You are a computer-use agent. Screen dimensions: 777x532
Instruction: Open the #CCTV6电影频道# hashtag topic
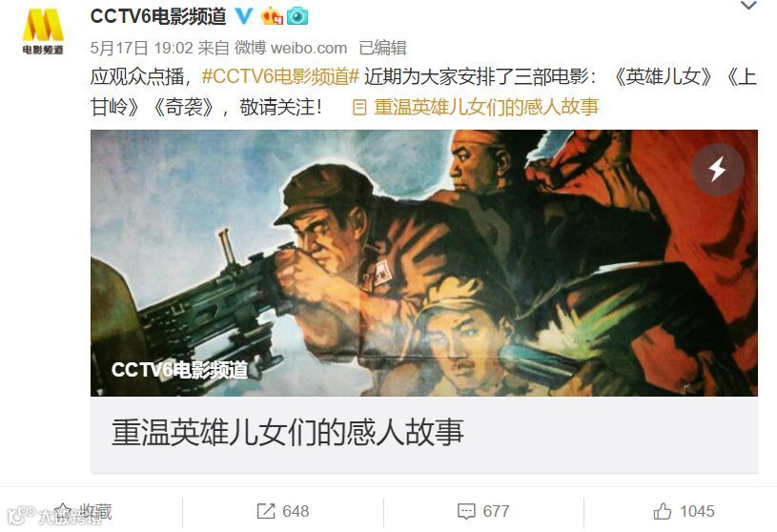coord(280,77)
